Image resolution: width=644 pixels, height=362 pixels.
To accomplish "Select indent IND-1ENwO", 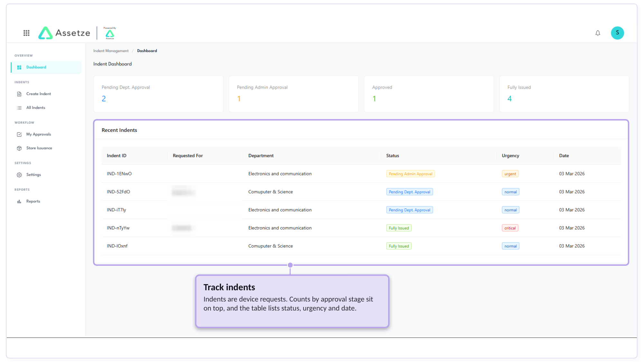I will tap(119, 174).
